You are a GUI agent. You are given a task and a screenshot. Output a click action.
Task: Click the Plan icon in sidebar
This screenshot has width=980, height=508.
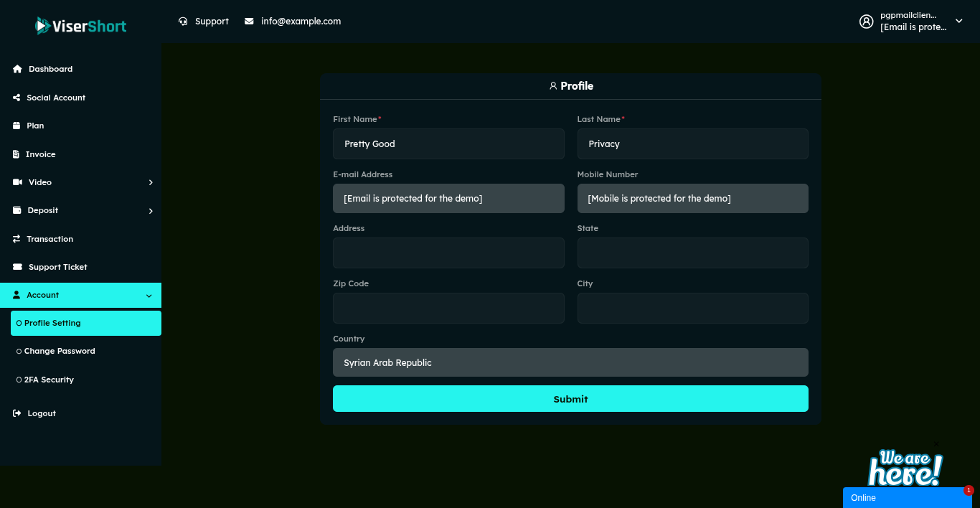click(x=17, y=126)
